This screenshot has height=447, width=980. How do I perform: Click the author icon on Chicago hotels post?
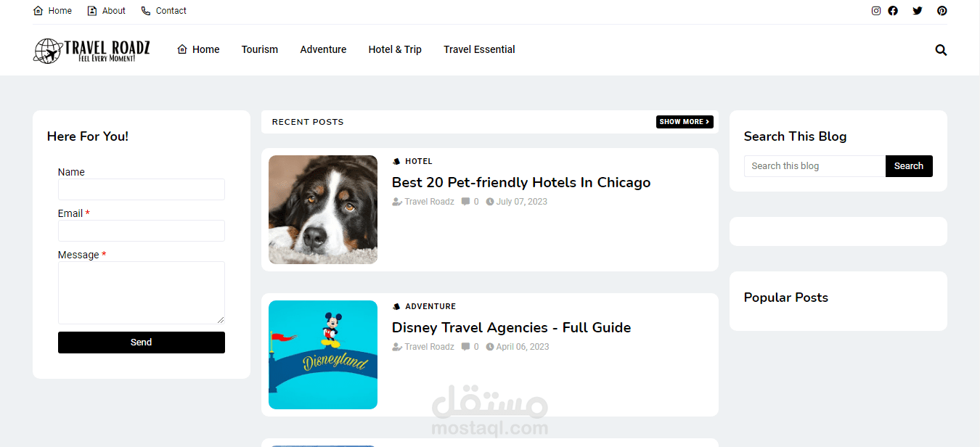[397, 202]
